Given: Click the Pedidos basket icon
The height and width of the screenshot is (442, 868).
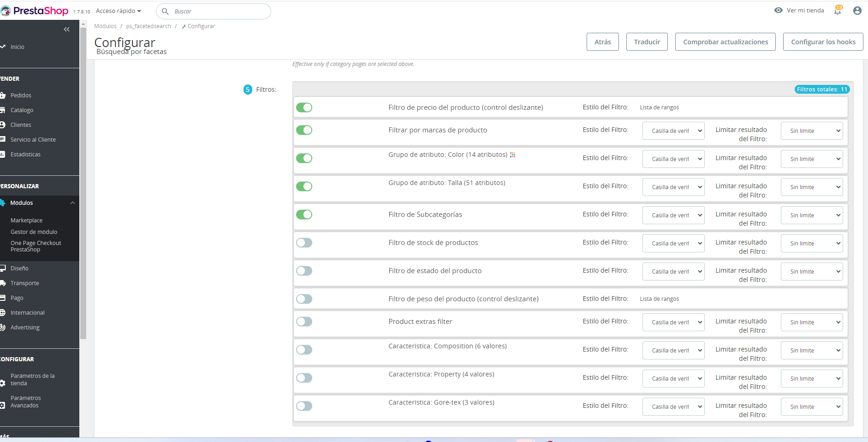Looking at the screenshot, I should (3, 96).
